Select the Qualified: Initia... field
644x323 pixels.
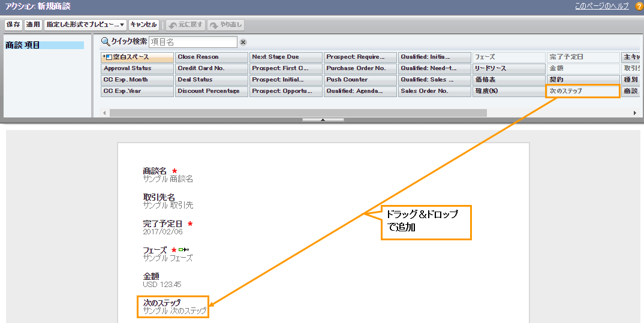[435, 57]
